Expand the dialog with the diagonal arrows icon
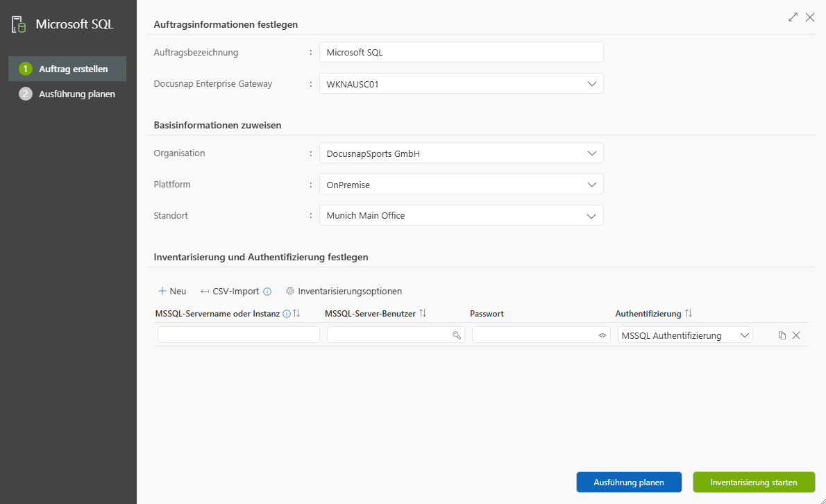Screen dimensions: 826x504 793,17
